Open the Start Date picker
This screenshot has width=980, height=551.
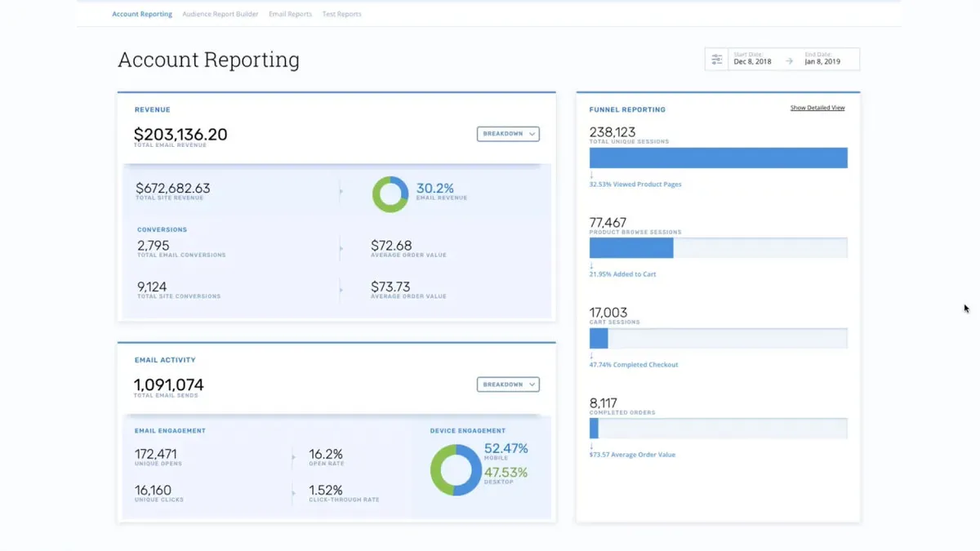click(x=751, y=59)
